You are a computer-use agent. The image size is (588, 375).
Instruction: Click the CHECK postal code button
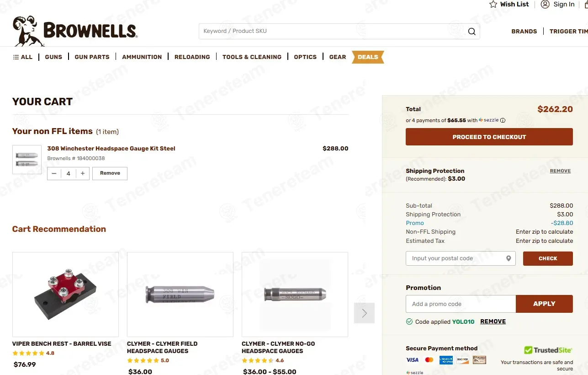point(548,258)
